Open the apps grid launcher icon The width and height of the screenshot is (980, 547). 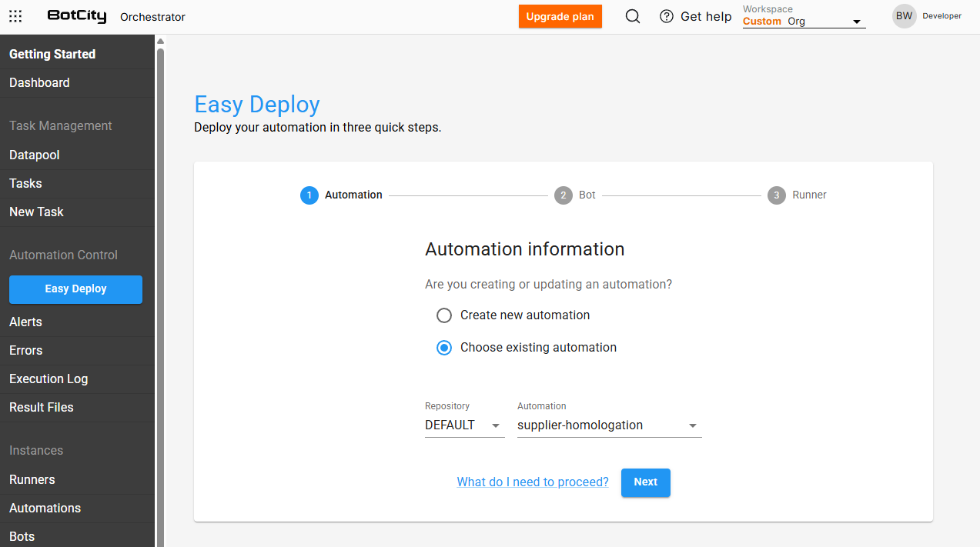pyautogui.click(x=15, y=16)
